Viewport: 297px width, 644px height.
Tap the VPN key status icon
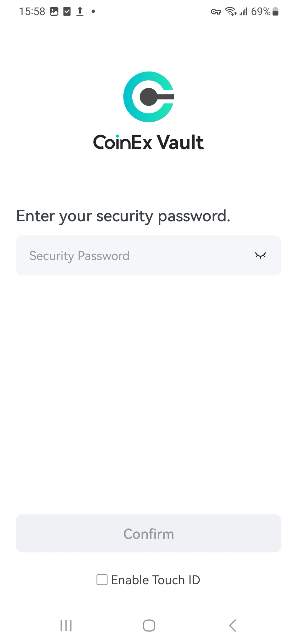216,12
